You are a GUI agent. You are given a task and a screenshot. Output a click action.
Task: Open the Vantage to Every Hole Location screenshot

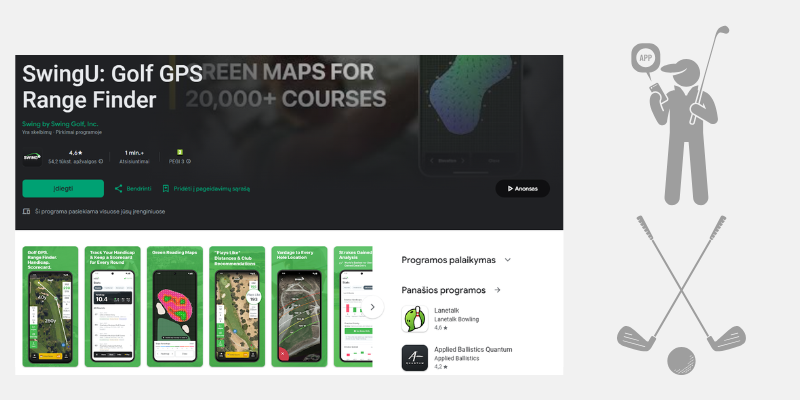tap(299, 307)
